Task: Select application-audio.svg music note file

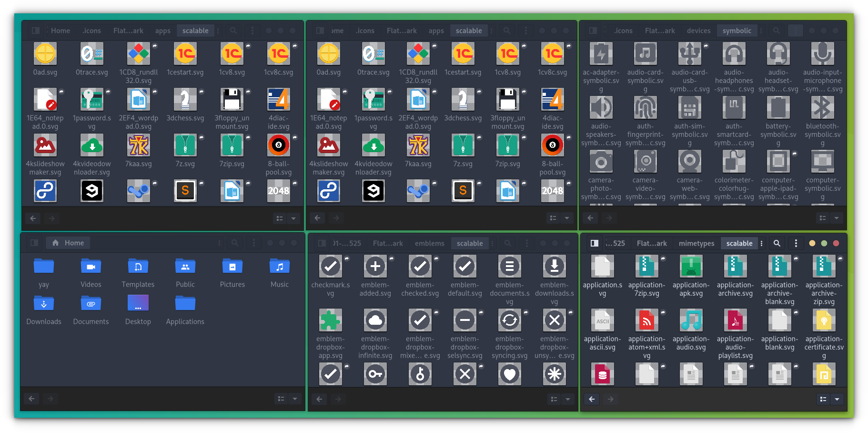Action: [691, 320]
